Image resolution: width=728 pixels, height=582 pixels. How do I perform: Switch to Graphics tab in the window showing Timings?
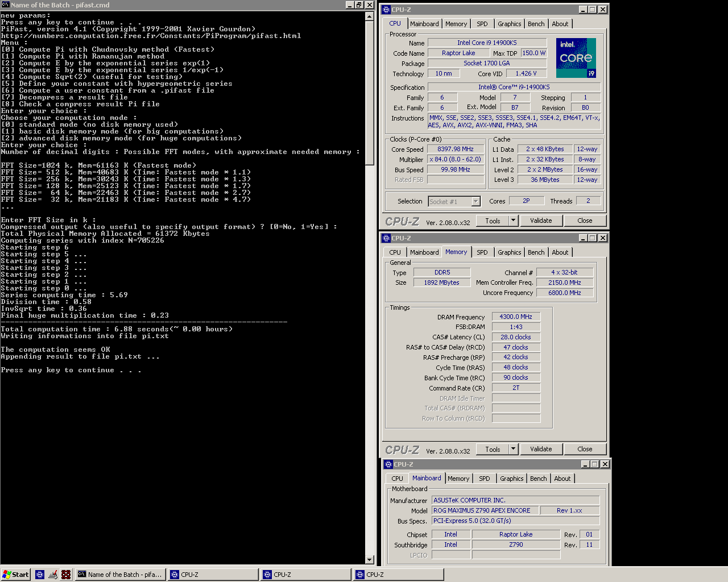coord(509,252)
